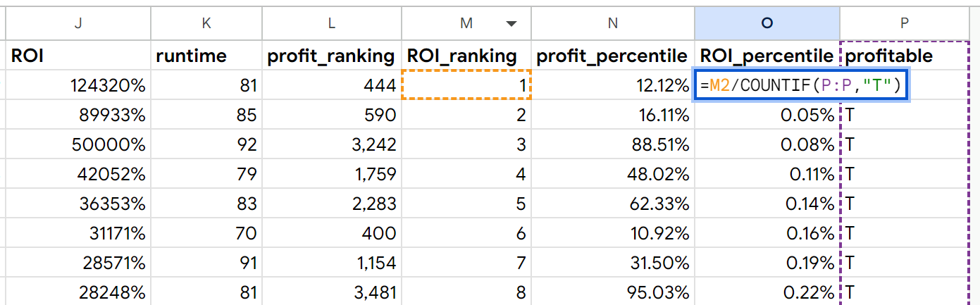Select ROI_percentile cell 0.22%
The image size is (980, 305).
[767, 292]
